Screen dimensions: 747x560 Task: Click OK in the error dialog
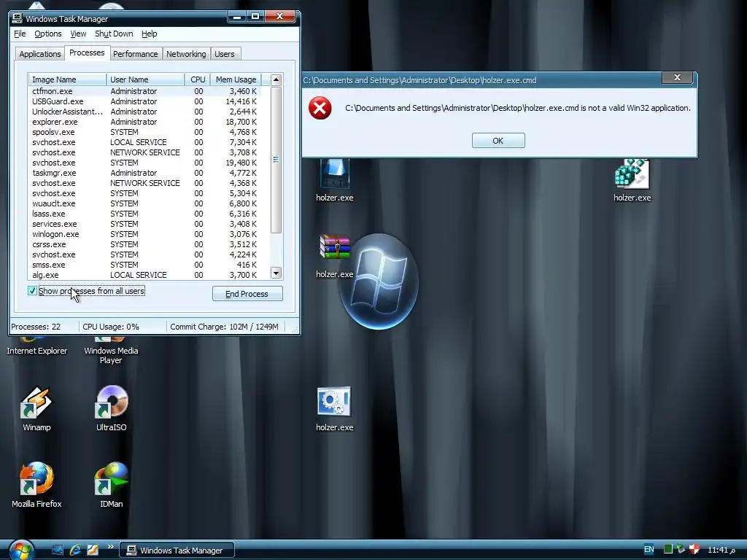(498, 141)
